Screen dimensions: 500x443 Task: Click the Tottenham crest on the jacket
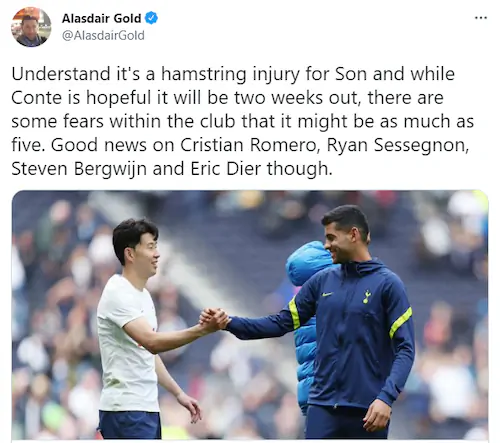[x=367, y=296]
